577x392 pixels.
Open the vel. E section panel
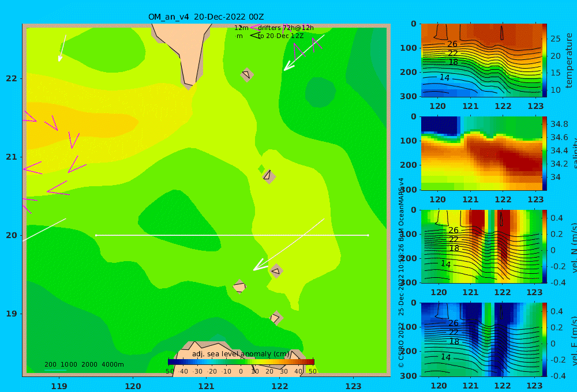[482, 340]
